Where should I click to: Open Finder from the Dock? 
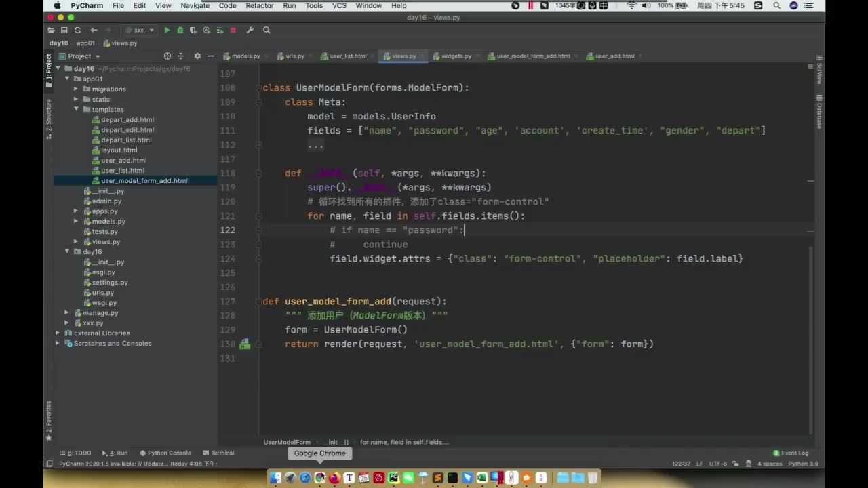(275, 478)
